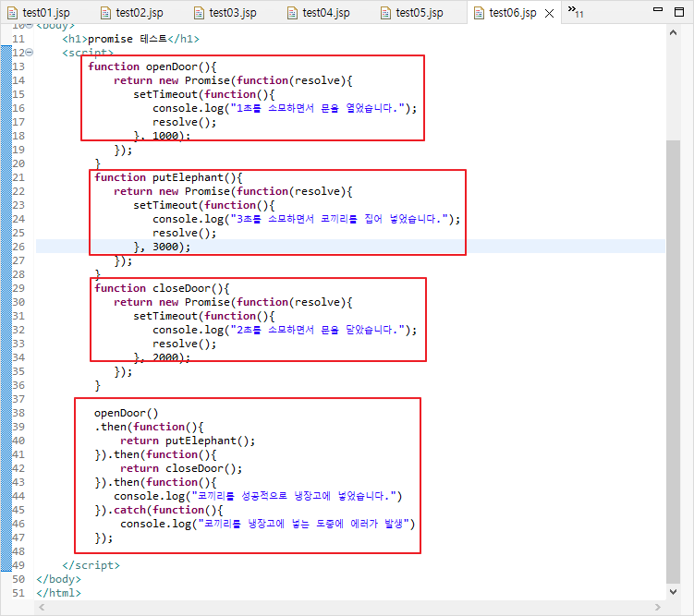Click the '}).catch(function(){' line
This screenshot has width=694, height=616.
coord(158,510)
